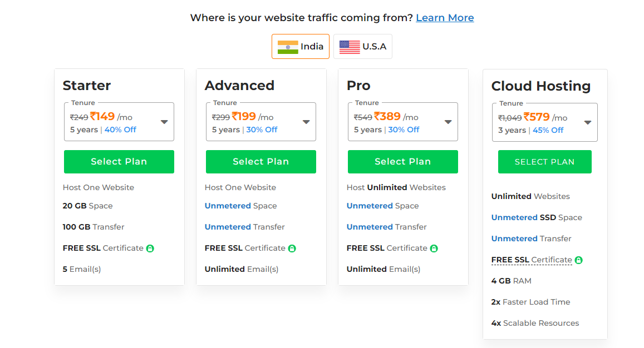Open Cloud Hosting tenure dropdown

pyautogui.click(x=544, y=122)
